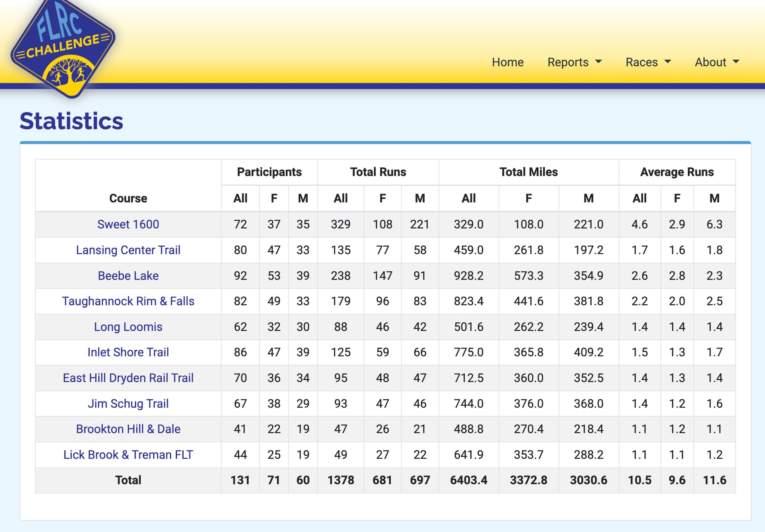Select East Hill Dryden miles 712.5

click(x=469, y=377)
